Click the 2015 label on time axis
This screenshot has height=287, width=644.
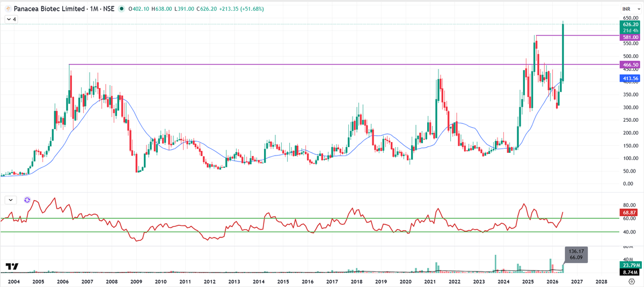point(283,281)
